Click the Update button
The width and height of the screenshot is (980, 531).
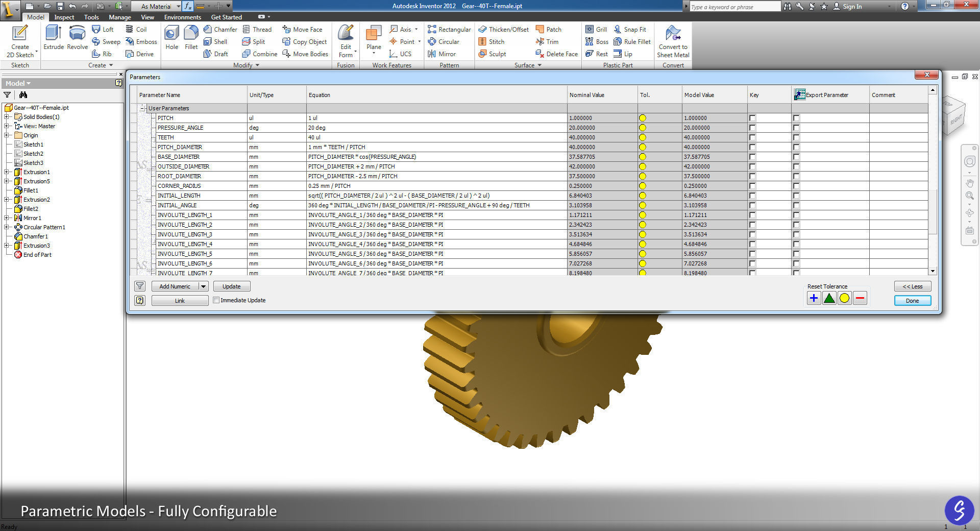click(231, 286)
